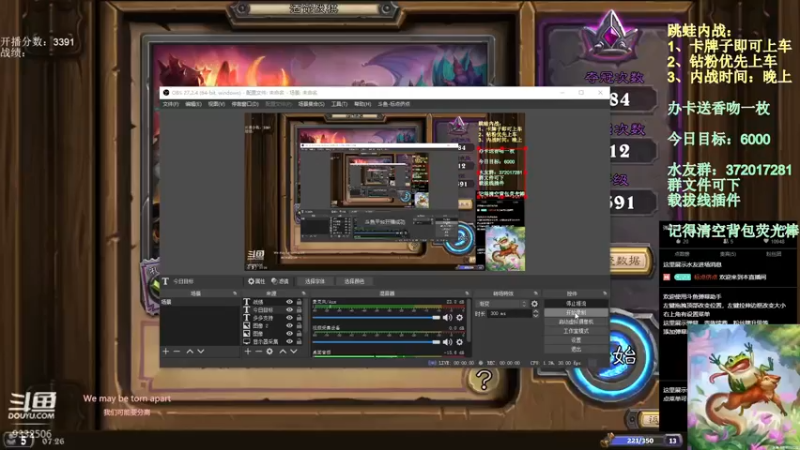Screen dimensions: 800x450
Task: Mute the 麦克风/Aux speaker icon
Action: point(447,317)
